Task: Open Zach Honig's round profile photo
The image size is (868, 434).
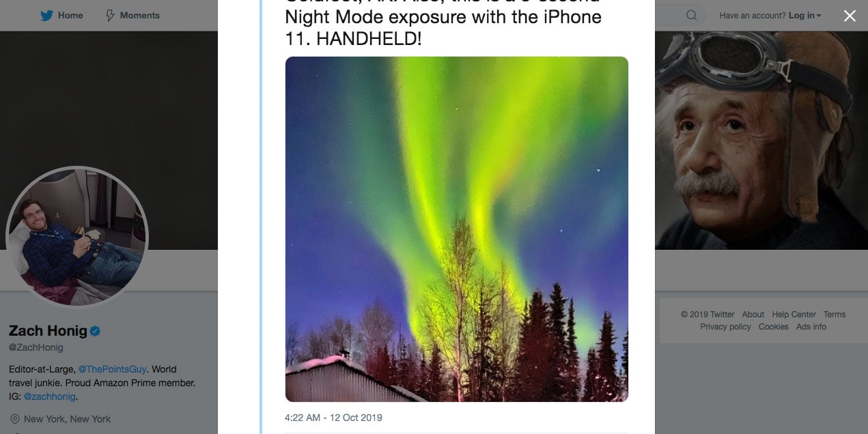Action: [x=76, y=236]
